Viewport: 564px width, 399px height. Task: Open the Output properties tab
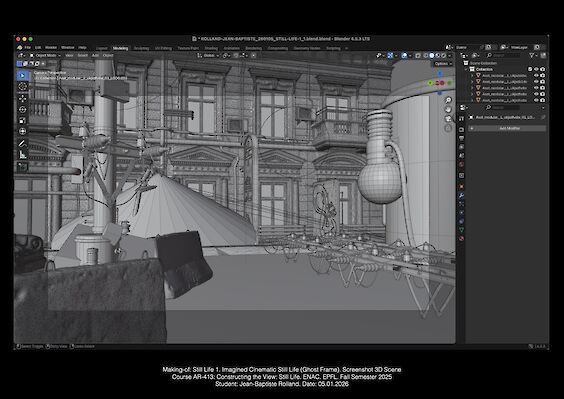click(461, 139)
